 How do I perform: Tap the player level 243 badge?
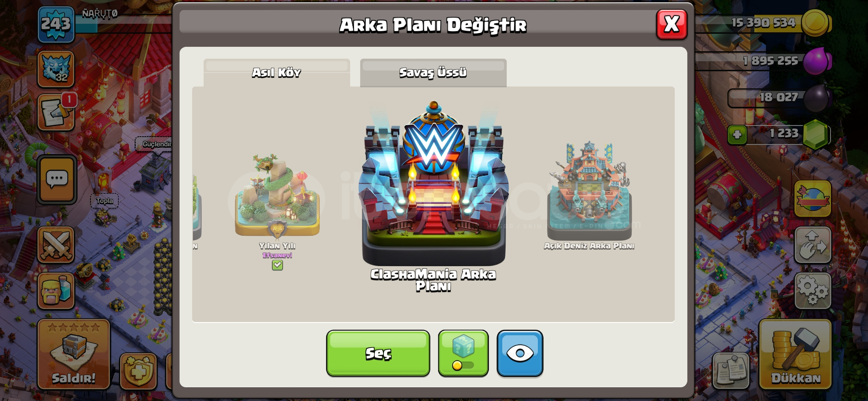tap(56, 24)
